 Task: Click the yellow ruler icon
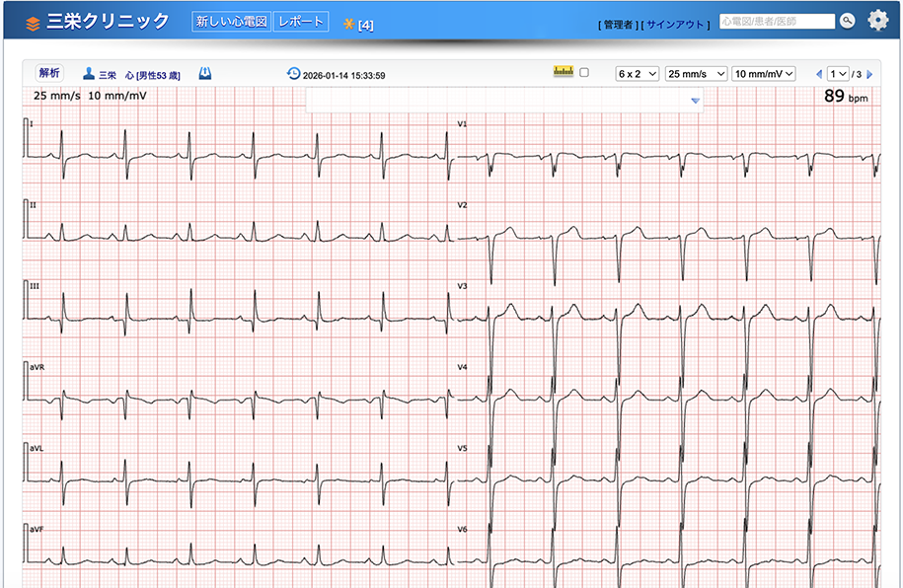point(564,72)
